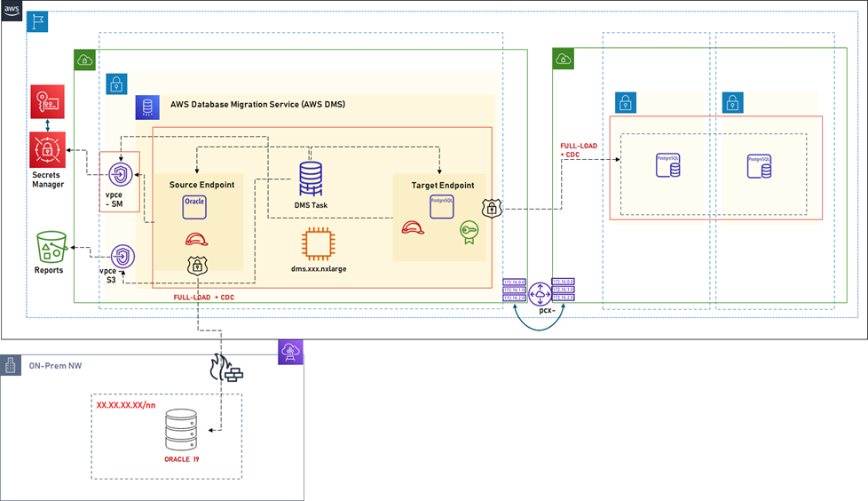Click the Secrets Manager icon
Viewport: 868px width, 501px height.
pos(47,148)
